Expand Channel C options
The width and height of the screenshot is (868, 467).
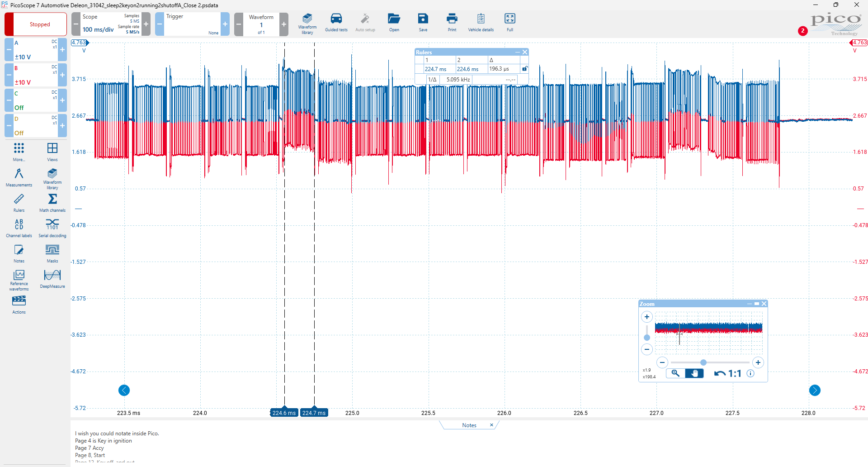tap(35, 100)
